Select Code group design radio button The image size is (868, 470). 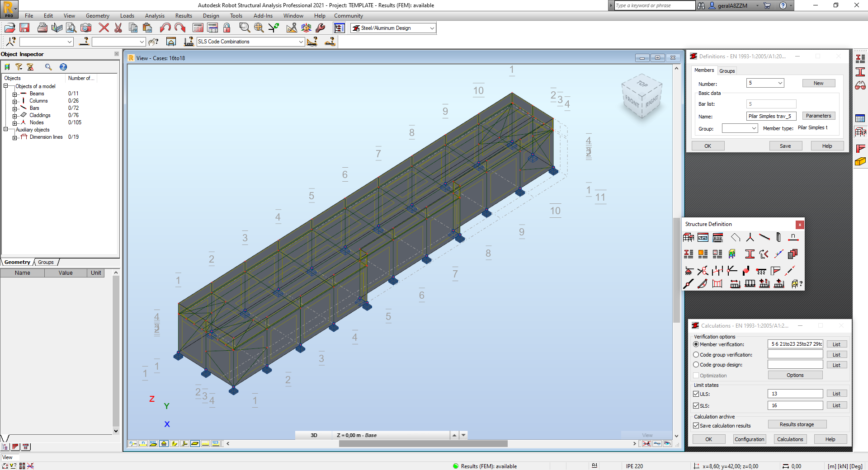(x=696, y=365)
